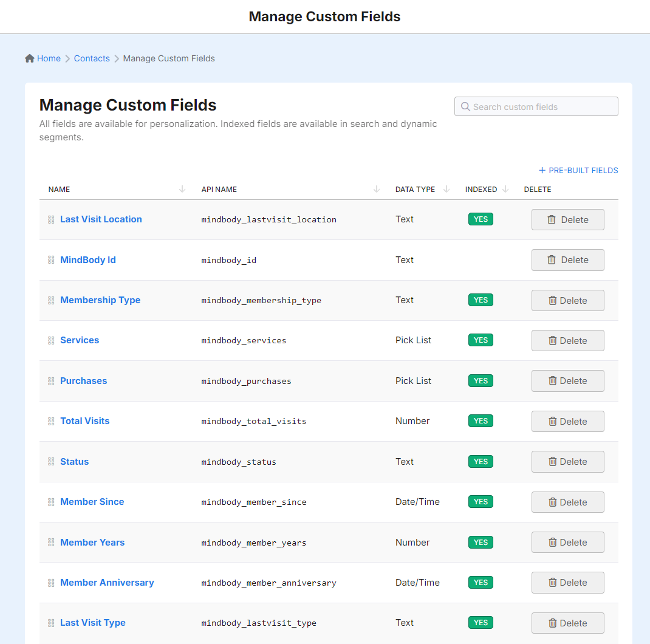650x644 pixels.
Task: Click drag handle for Purchases row
Action: [x=51, y=381]
